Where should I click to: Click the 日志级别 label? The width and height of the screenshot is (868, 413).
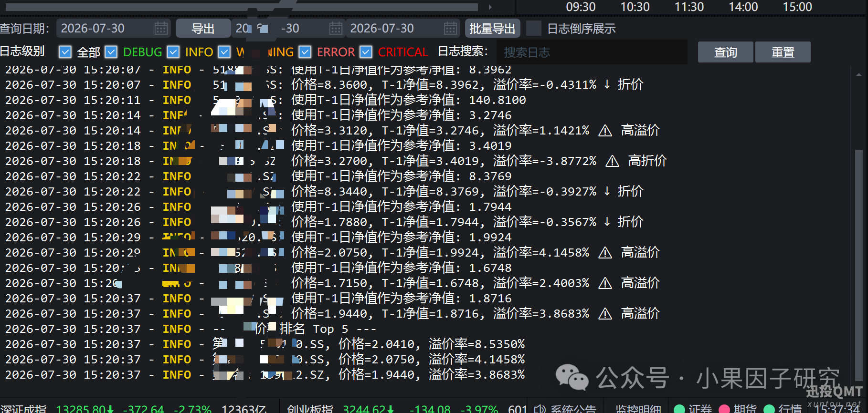point(22,51)
